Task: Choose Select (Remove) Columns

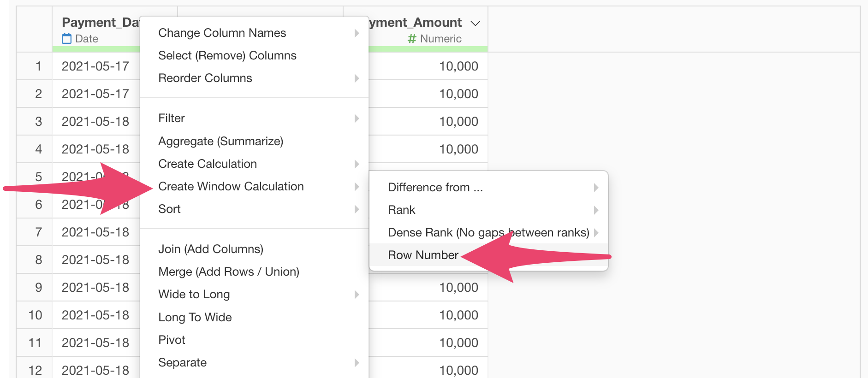Action: pyautogui.click(x=227, y=55)
